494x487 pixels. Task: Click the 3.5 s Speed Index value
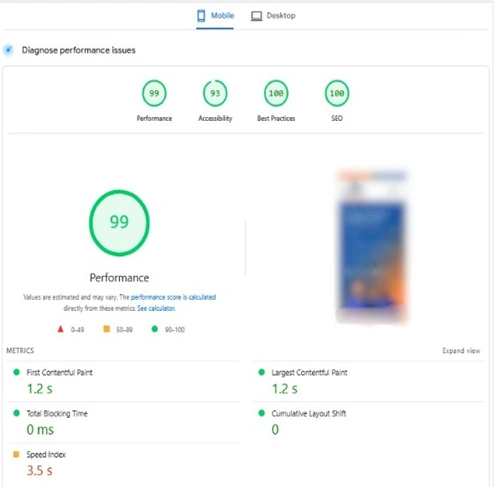(x=40, y=471)
